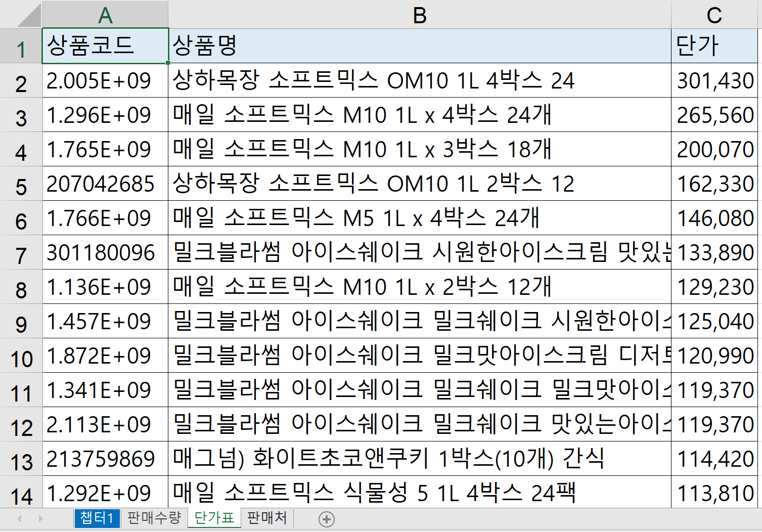Select cell with code 1.296E+09
The image size is (762, 532).
105,115
